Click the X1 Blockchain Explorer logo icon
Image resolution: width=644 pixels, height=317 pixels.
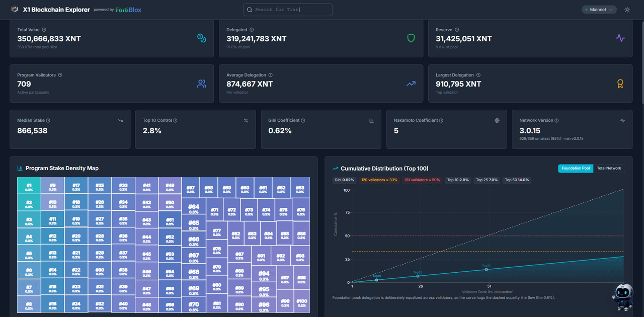pos(14,10)
